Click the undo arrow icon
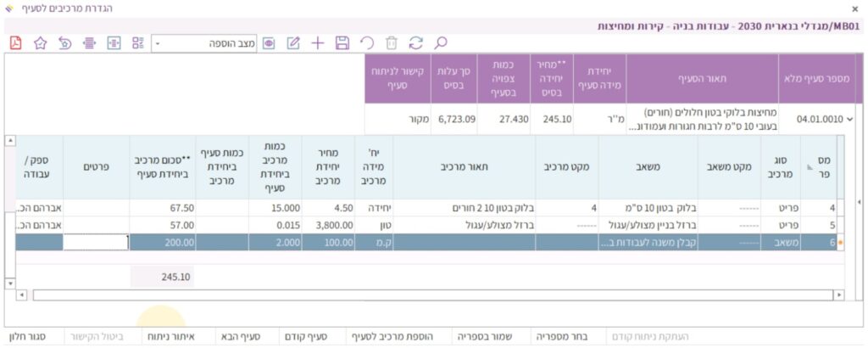 pyautogui.click(x=366, y=42)
